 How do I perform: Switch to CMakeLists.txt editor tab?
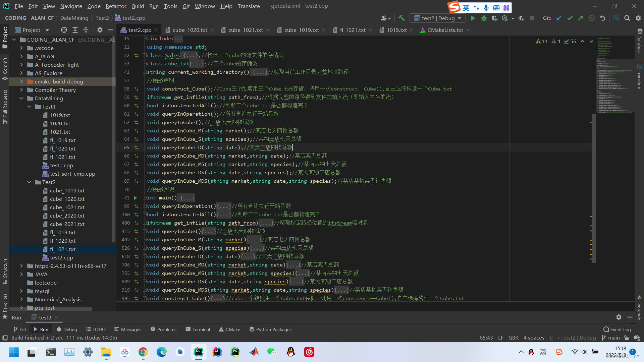tap(445, 30)
